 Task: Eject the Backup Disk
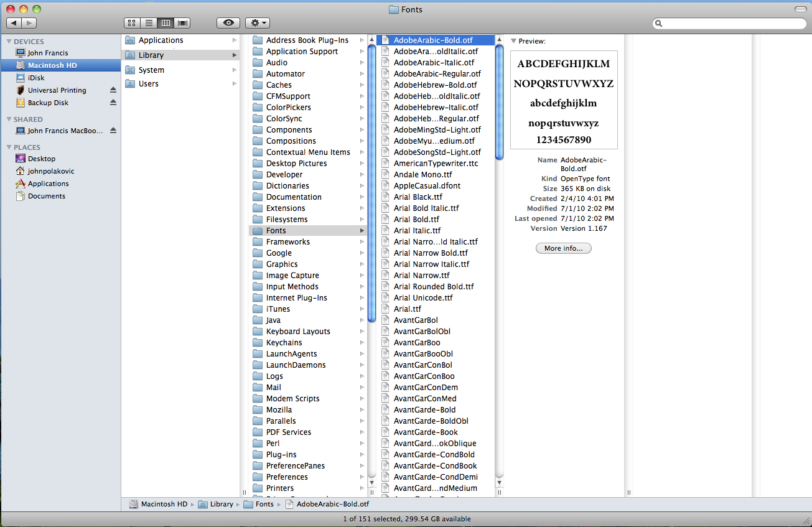click(113, 103)
